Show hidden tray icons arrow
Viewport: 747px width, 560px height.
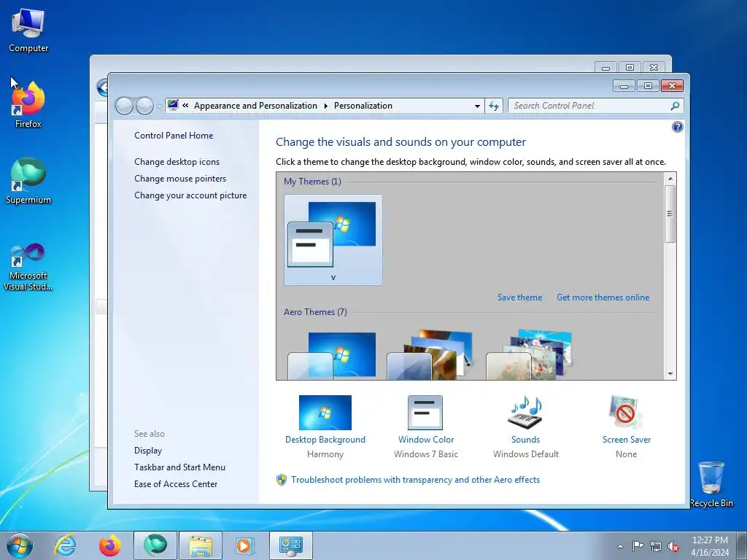(x=620, y=546)
